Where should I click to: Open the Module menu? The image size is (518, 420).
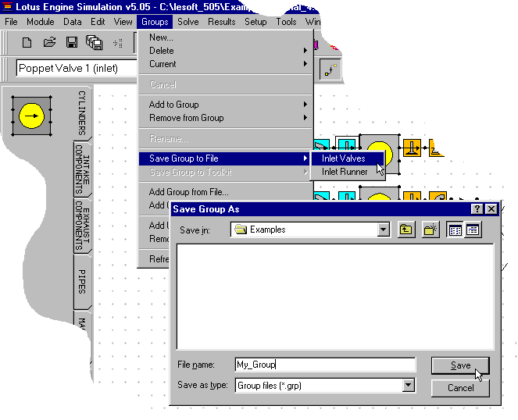41,22
